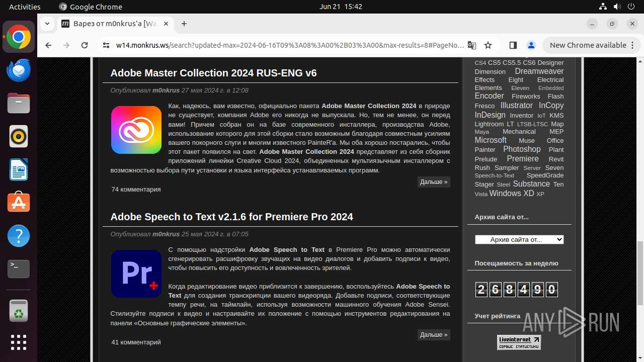Viewport: 644px width, 362px height.
Task: Click the Microsoft tag
Action: (x=491, y=140)
